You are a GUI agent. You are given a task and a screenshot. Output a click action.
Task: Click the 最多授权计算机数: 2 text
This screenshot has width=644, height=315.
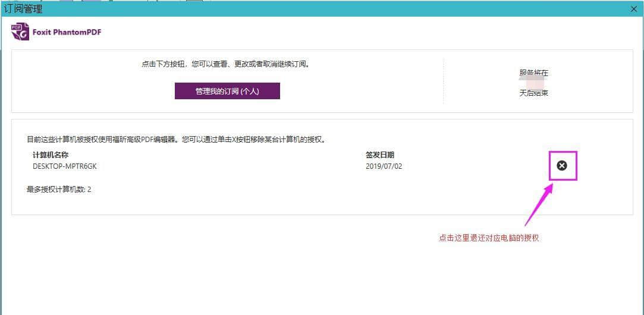pos(59,190)
